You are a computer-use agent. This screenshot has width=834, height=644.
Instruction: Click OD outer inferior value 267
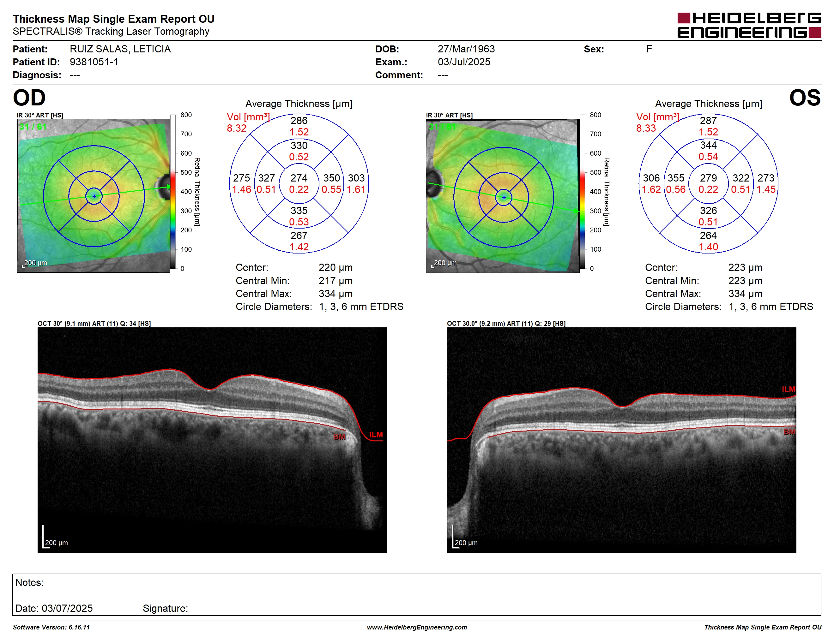[299, 236]
